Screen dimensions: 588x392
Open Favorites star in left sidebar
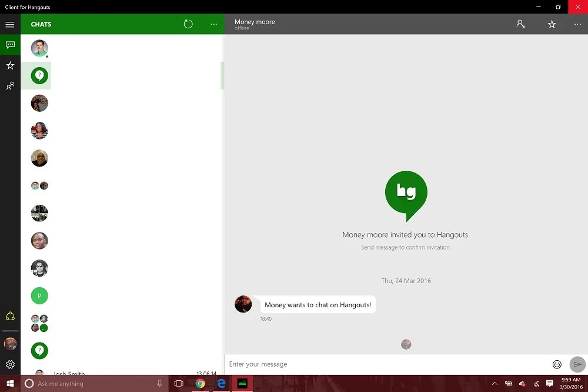10,66
